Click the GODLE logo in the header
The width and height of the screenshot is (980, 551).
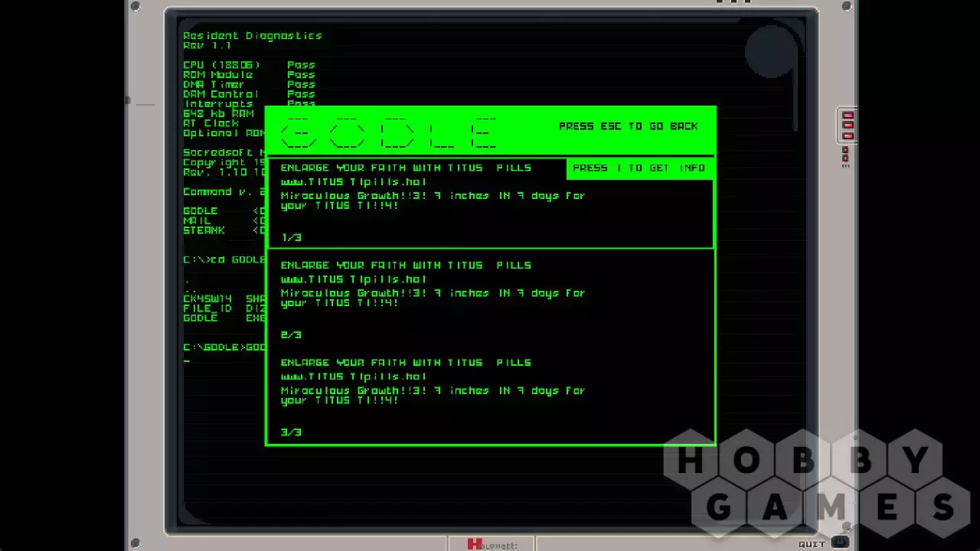point(389,132)
